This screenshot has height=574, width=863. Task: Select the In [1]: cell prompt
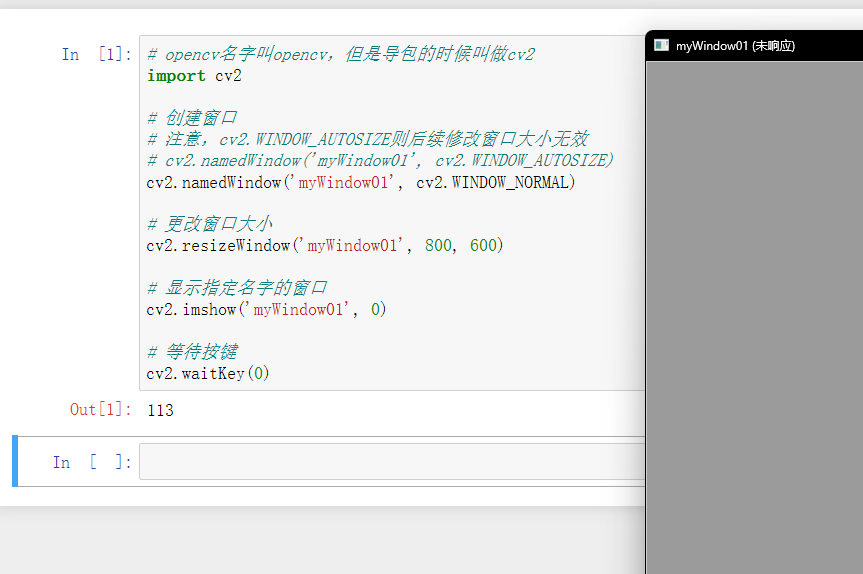point(97,54)
